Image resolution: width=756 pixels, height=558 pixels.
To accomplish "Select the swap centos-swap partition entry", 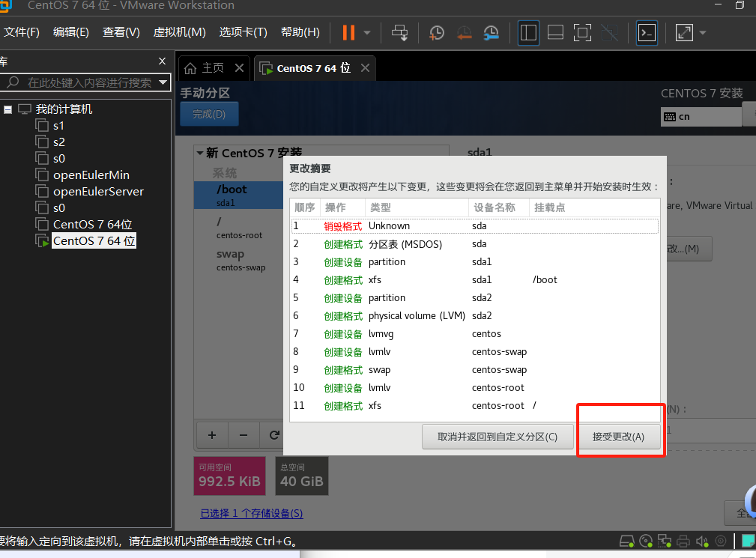I will pyautogui.click(x=239, y=260).
